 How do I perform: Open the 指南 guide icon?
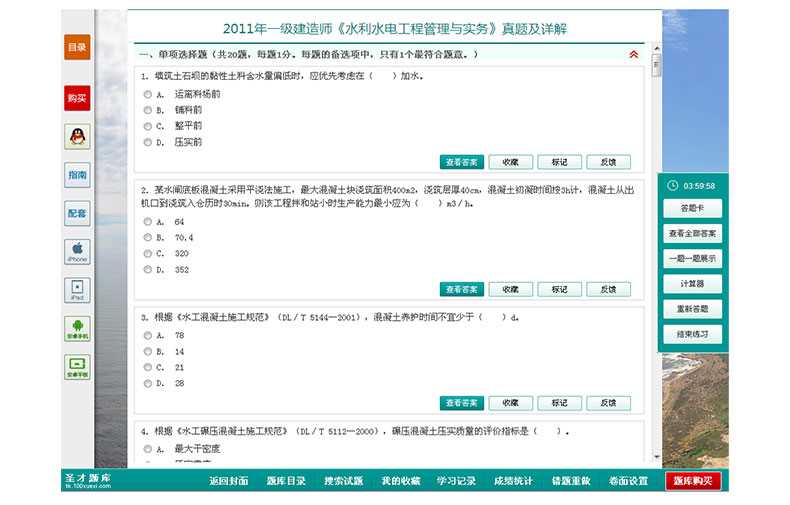pos(77,175)
